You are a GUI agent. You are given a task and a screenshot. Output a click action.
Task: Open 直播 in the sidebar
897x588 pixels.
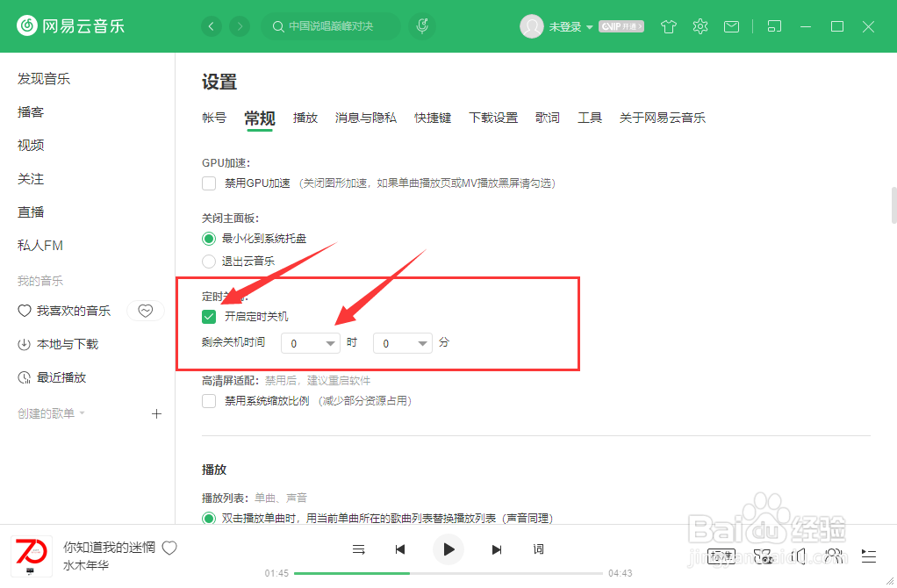coord(31,212)
